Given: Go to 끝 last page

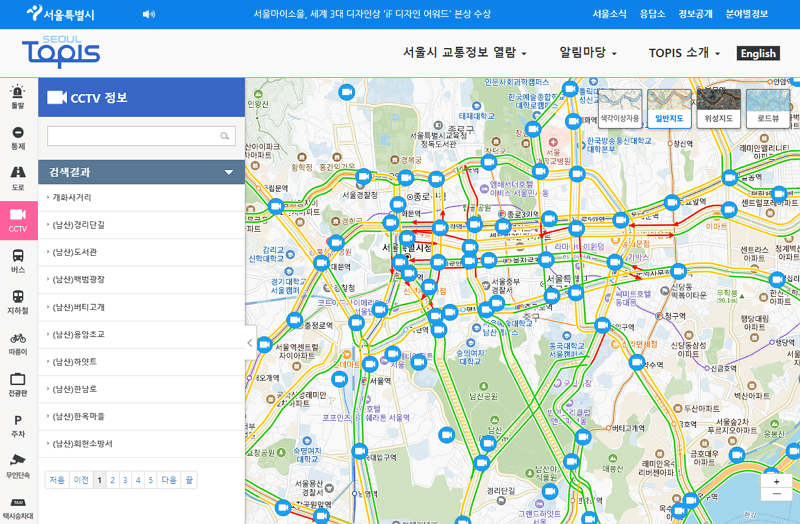Looking at the screenshot, I should 189,480.
